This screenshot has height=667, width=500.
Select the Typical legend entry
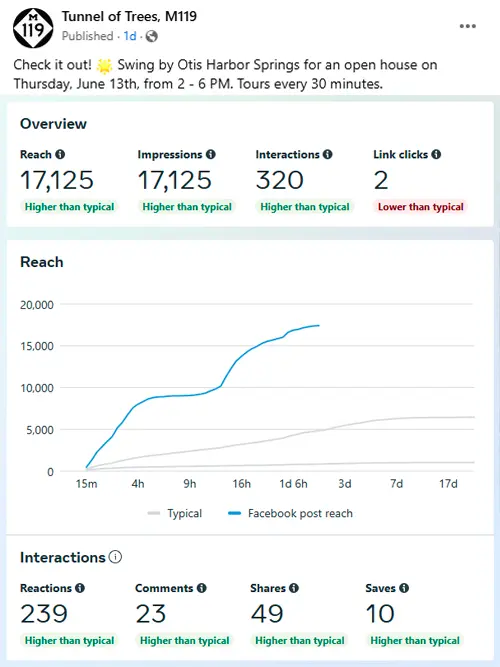pos(175,513)
